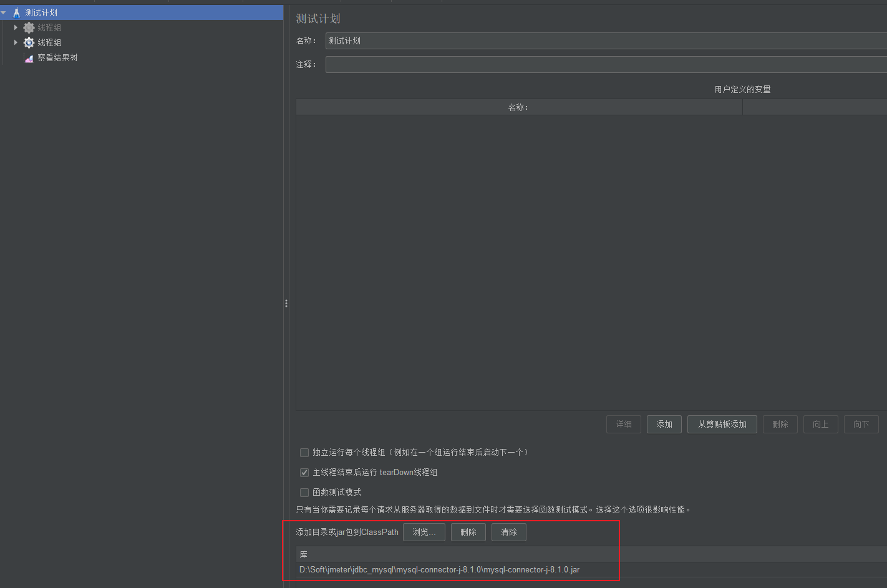Enable 函数测试模式 checkbox

coord(304,493)
